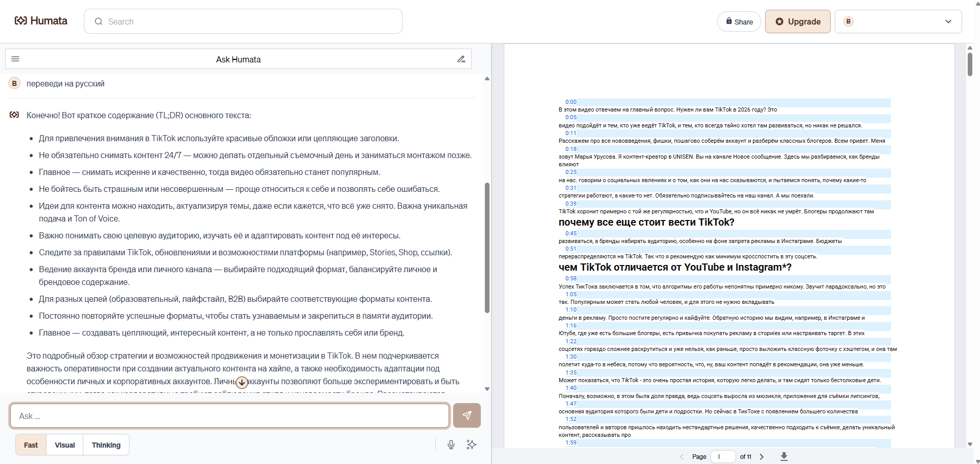This screenshot has width=980, height=464.
Task: Click the sparkle prompt enhance icon
Action: (x=472, y=445)
